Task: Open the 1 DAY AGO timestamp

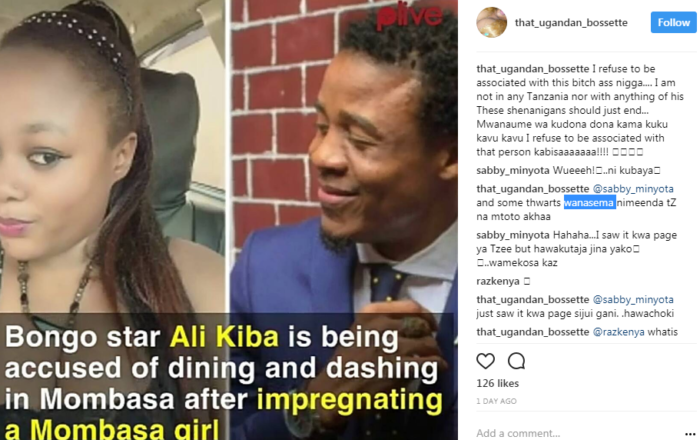Action: pyautogui.click(x=496, y=401)
